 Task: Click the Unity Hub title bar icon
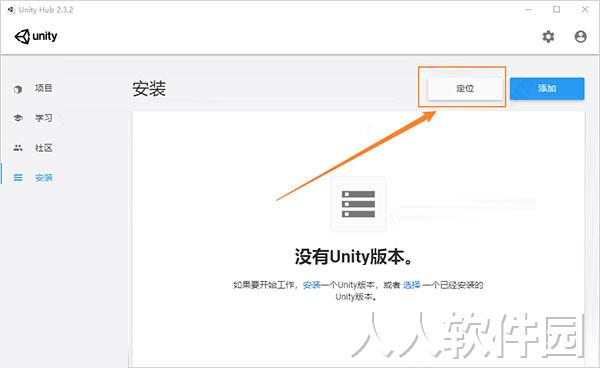coord(11,10)
